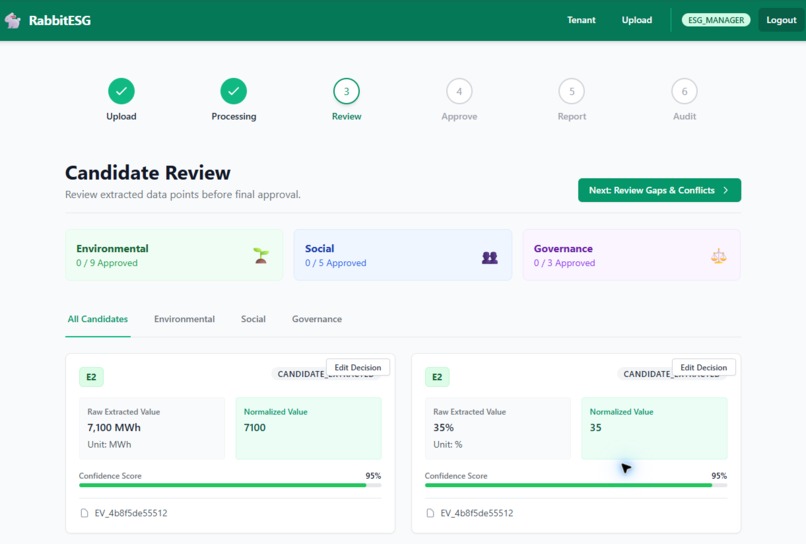
Task: Select step 6 Audit circle
Action: pos(684,91)
